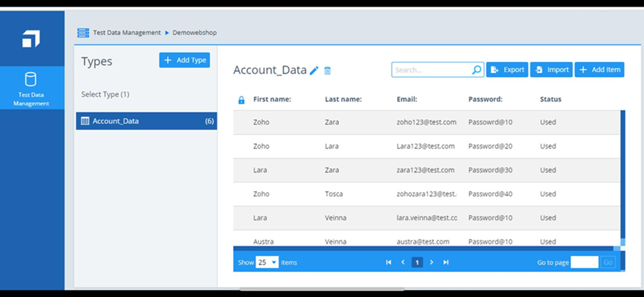This screenshot has width=644, height=297.
Task: Select email cell austra@test.com
Action: tap(423, 242)
